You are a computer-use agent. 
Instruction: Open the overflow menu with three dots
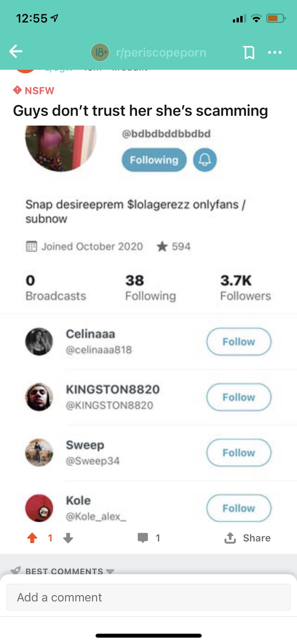[275, 52]
